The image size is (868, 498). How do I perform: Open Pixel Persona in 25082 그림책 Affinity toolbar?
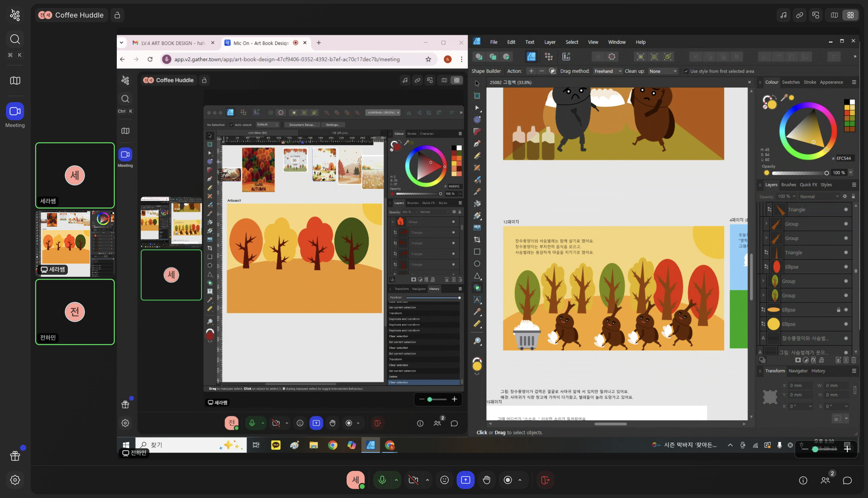click(x=549, y=56)
